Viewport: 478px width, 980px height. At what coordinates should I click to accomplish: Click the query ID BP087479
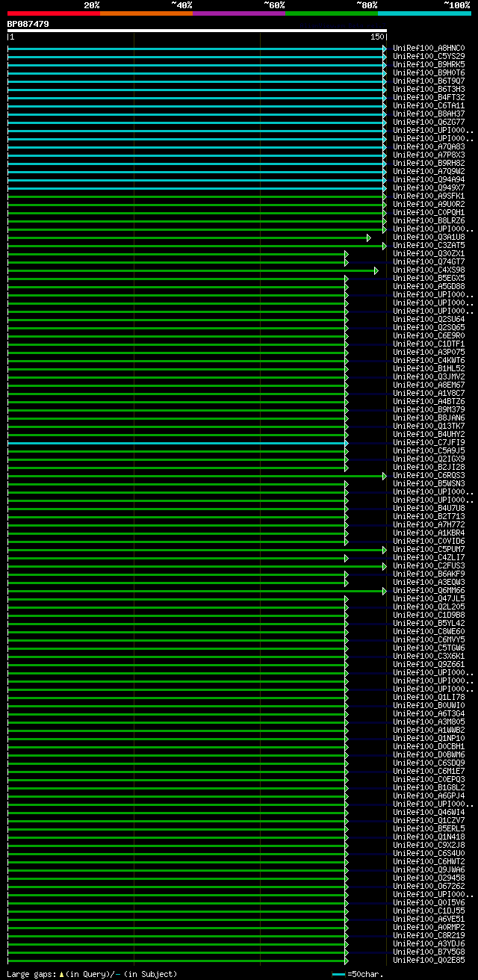click(28, 24)
